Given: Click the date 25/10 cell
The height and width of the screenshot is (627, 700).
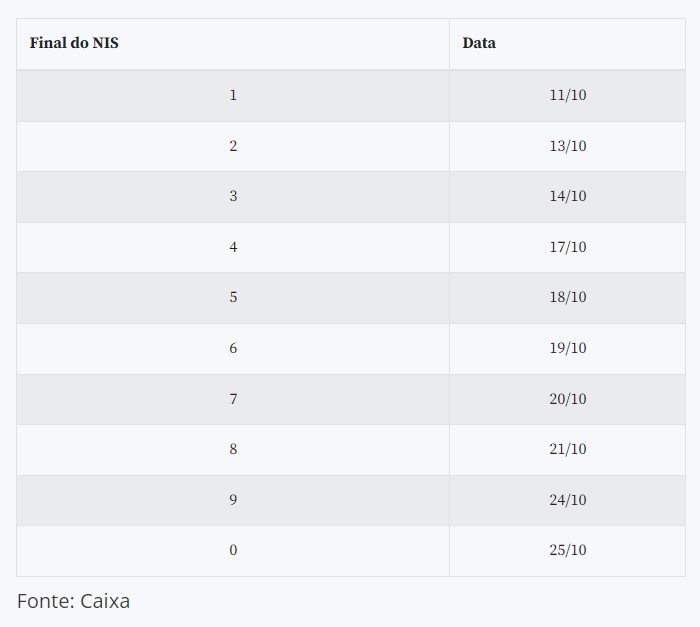Looking at the screenshot, I should point(567,550).
